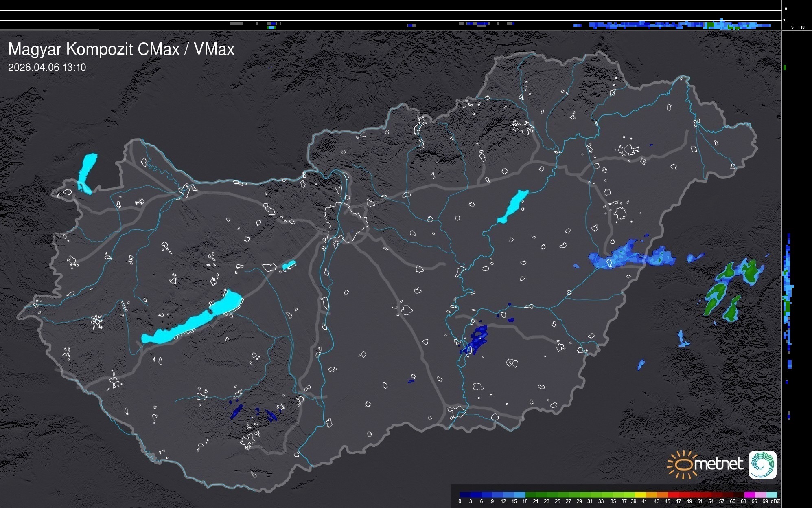This screenshot has height=508, width=812.
Task: Click the yellow 39 dBZ legend swatch
Action: 640,495
